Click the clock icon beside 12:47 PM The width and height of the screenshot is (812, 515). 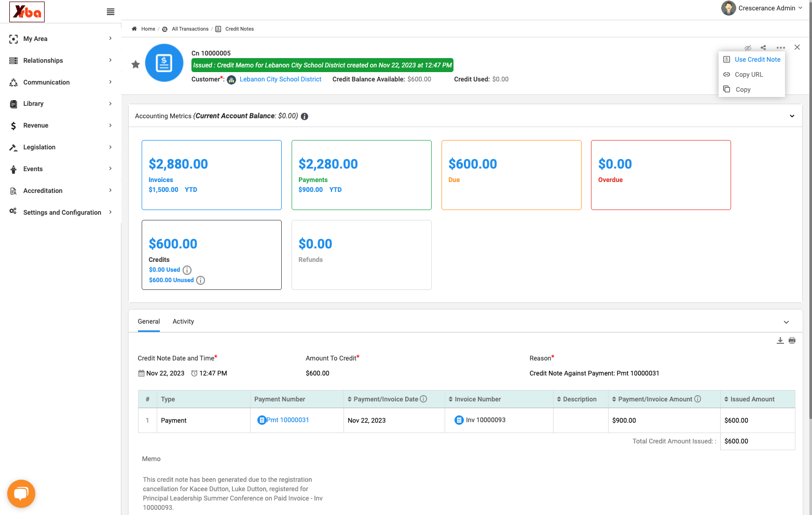point(195,373)
